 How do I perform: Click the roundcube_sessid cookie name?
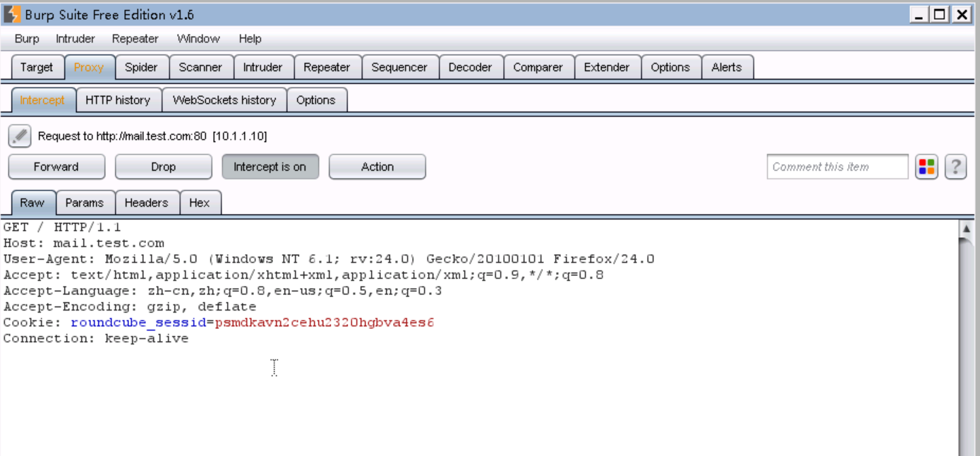pos(138,323)
